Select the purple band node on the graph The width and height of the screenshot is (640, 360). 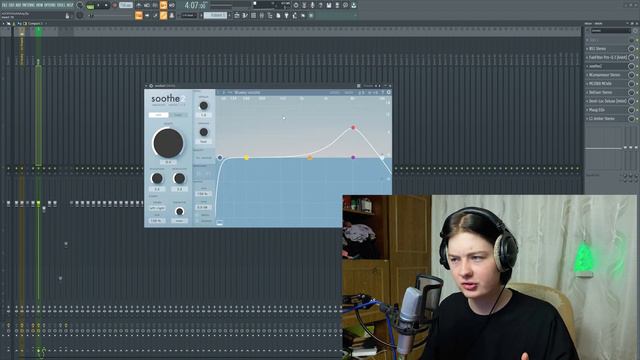coord(353,157)
